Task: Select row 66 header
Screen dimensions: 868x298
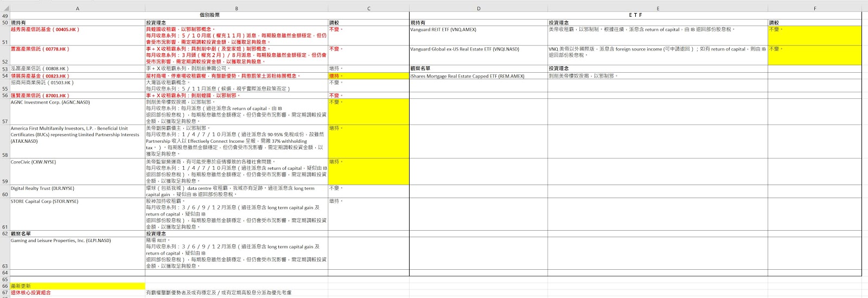Action: point(5,286)
